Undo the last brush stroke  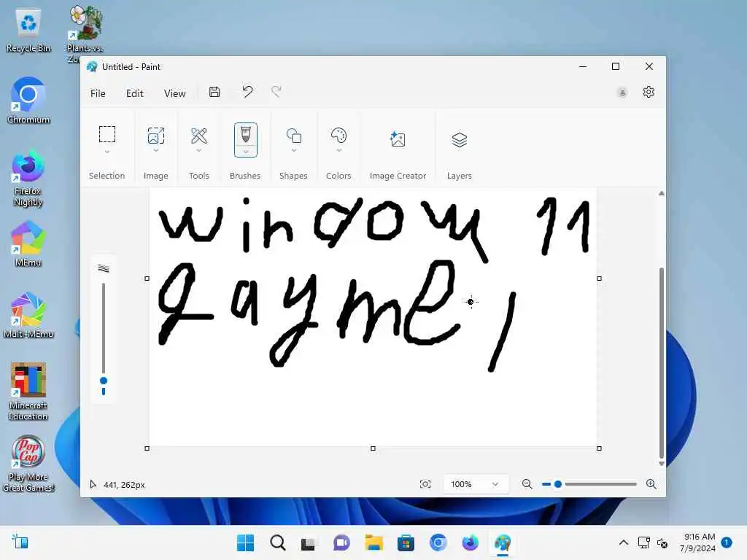247,91
